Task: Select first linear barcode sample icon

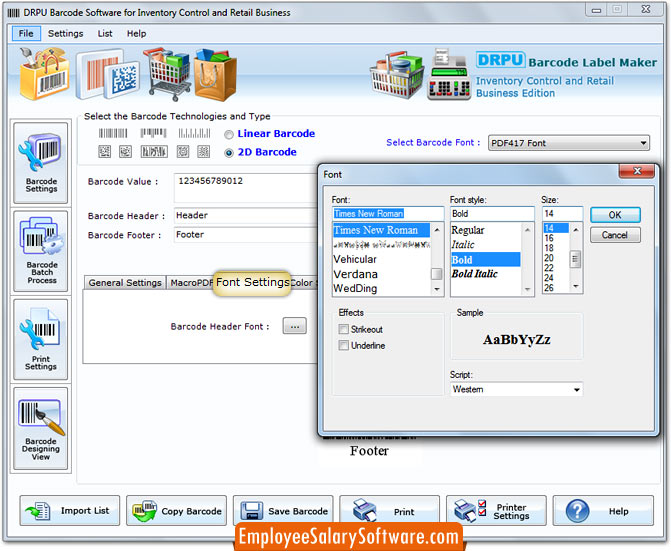Action: pyautogui.click(x=113, y=133)
